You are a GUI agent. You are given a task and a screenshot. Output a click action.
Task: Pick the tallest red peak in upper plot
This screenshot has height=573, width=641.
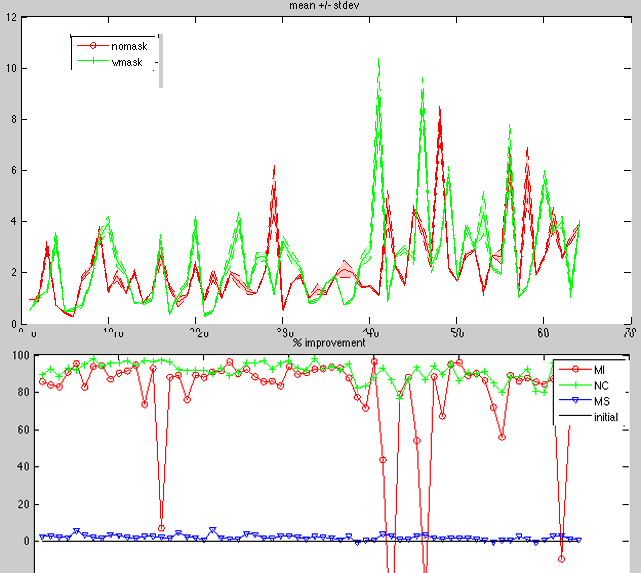pyautogui.click(x=439, y=108)
